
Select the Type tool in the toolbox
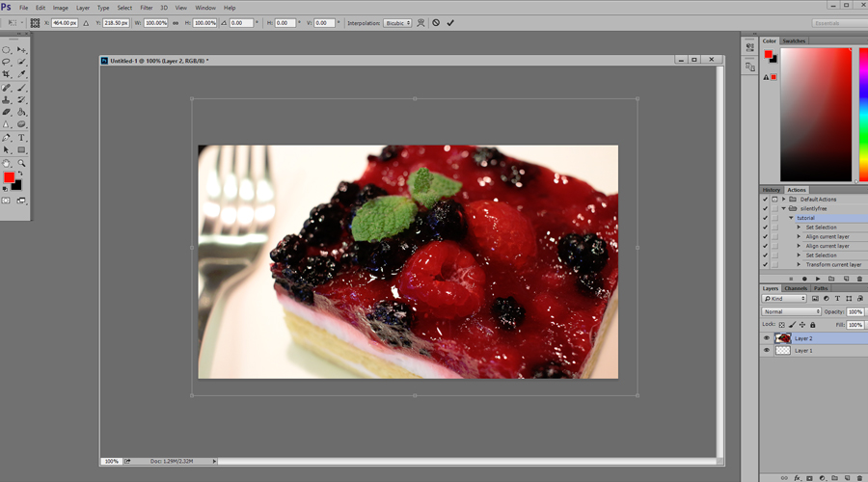coord(21,138)
